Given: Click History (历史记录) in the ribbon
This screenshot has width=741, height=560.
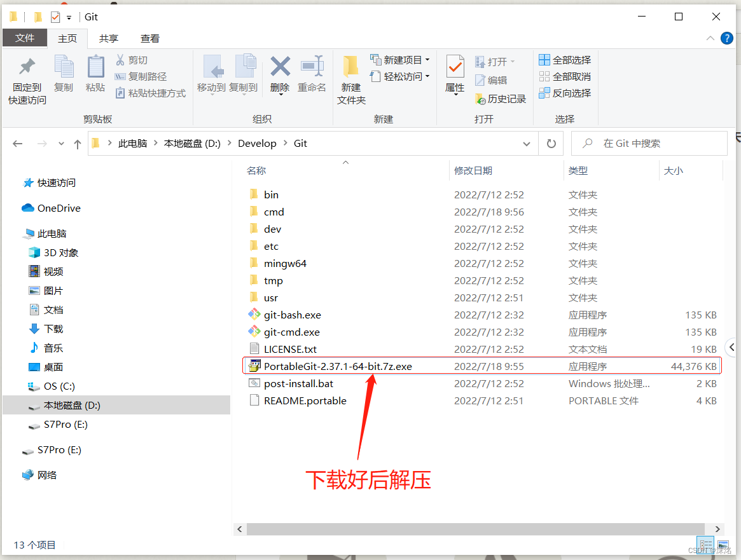Looking at the screenshot, I should pyautogui.click(x=501, y=99).
